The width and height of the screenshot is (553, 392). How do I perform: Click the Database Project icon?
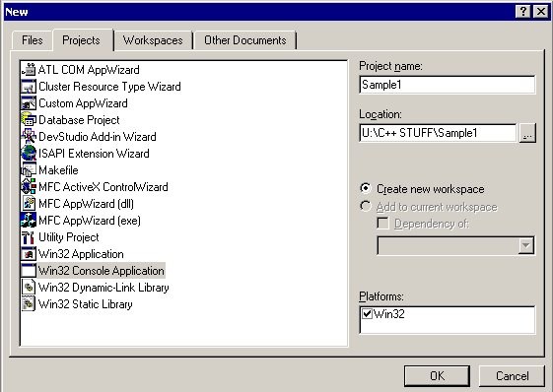[29, 120]
